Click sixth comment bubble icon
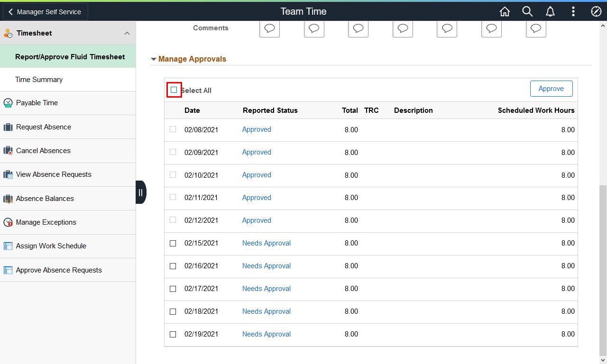This screenshot has width=607, height=364. point(492,28)
